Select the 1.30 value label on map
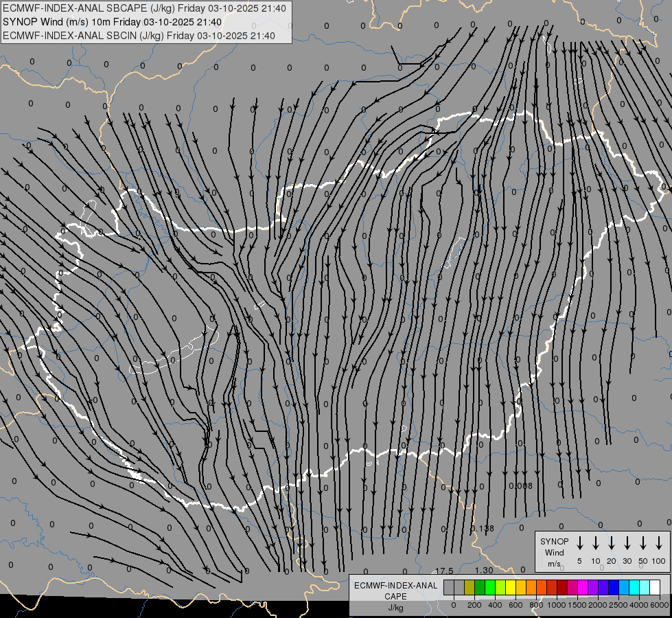Screen dimensions: 672x618 pos(483,571)
